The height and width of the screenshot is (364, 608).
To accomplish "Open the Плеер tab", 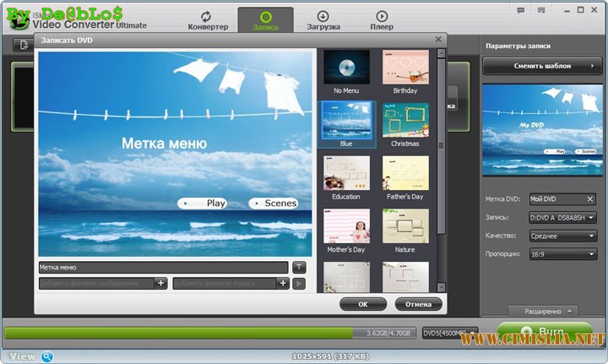I will tap(382, 20).
